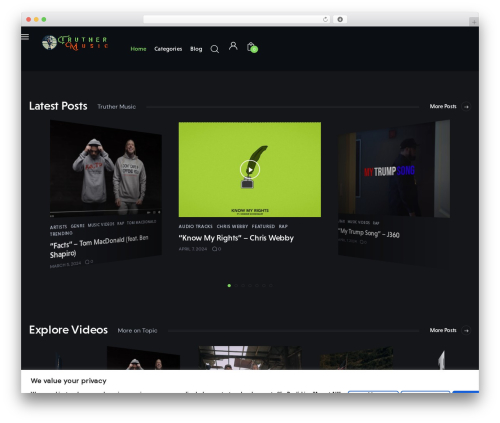
Task: Go to the Home menu item
Action: pos(138,49)
